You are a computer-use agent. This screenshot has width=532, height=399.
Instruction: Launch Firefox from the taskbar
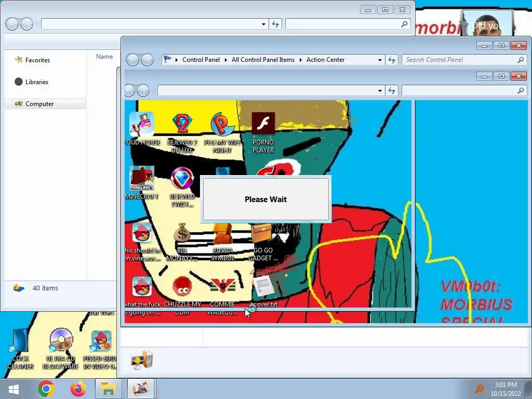point(78,389)
